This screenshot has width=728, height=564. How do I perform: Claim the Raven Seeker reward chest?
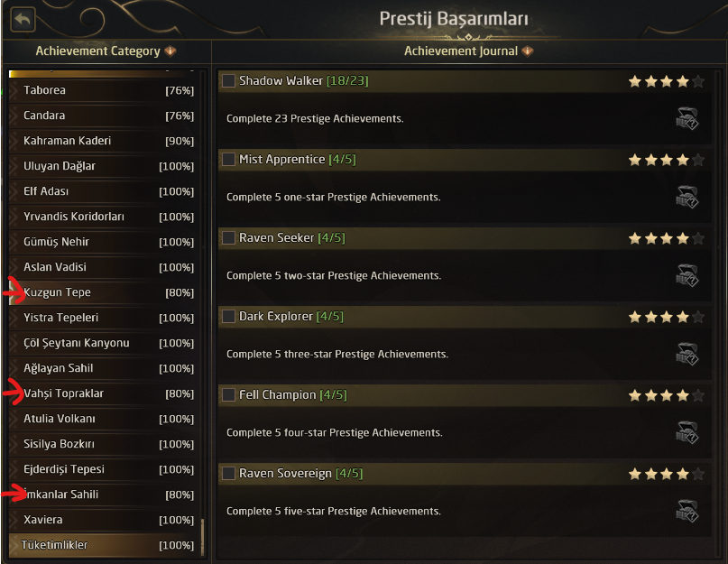click(x=687, y=276)
